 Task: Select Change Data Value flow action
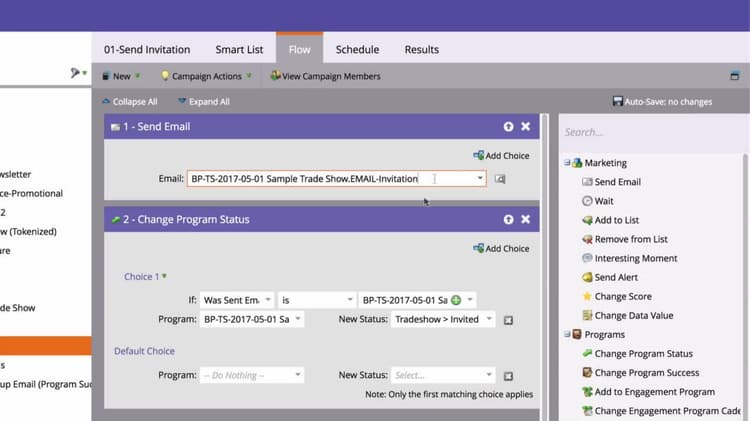[628, 315]
